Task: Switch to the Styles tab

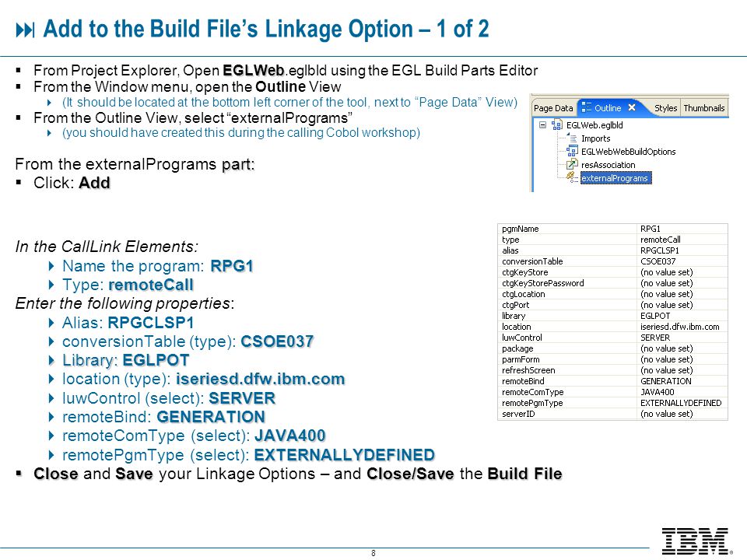Action: pos(665,108)
